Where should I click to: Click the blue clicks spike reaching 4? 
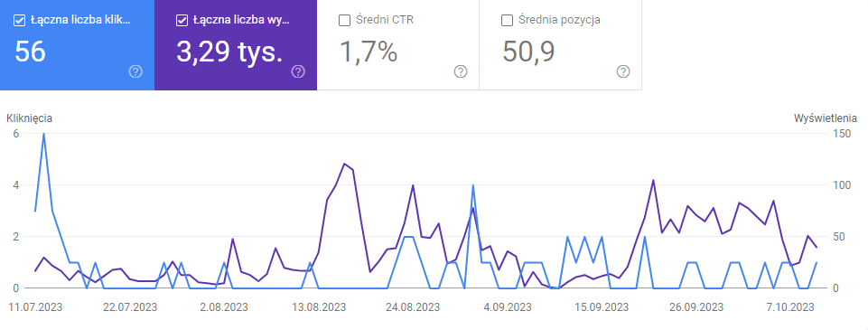coord(472,185)
